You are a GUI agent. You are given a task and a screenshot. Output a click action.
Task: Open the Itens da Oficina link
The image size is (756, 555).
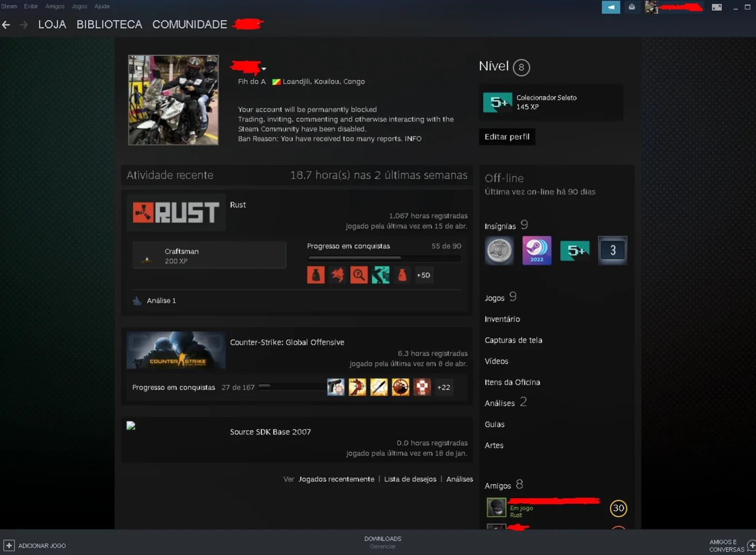pos(512,382)
